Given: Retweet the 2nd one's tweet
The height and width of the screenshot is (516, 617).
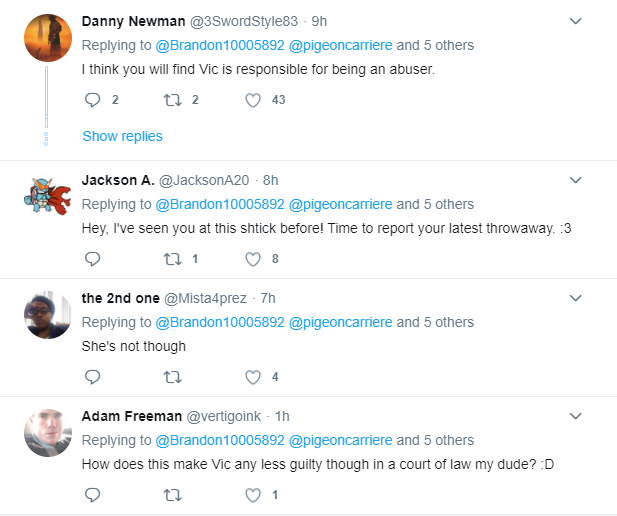Looking at the screenshot, I should pyautogui.click(x=173, y=377).
